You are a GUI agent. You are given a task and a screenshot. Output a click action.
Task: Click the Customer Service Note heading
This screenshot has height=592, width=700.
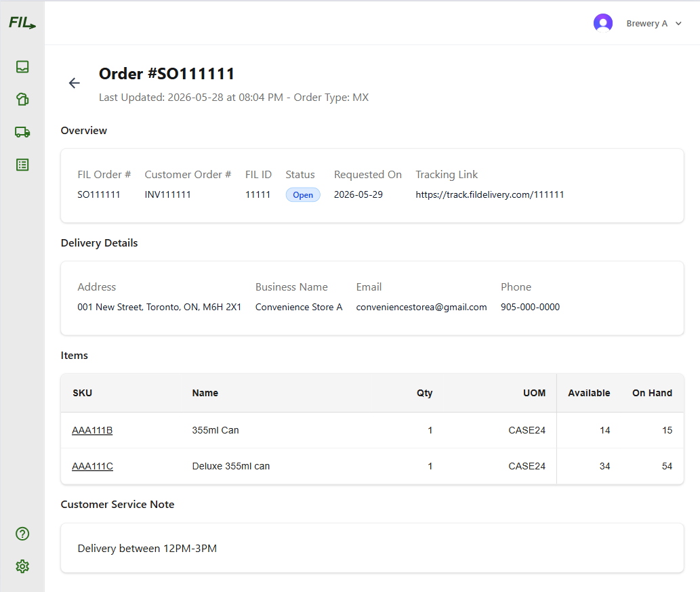tap(117, 504)
